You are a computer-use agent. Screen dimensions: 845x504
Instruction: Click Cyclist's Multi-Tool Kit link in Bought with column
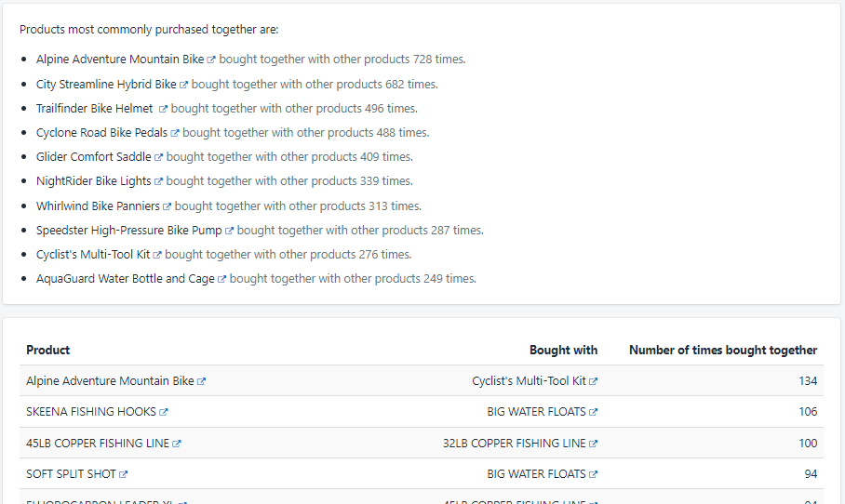(529, 381)
